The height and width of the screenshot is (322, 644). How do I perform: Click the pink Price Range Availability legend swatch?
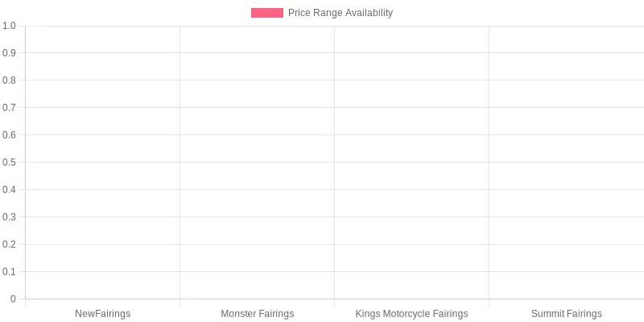click(x=267, y=13)
